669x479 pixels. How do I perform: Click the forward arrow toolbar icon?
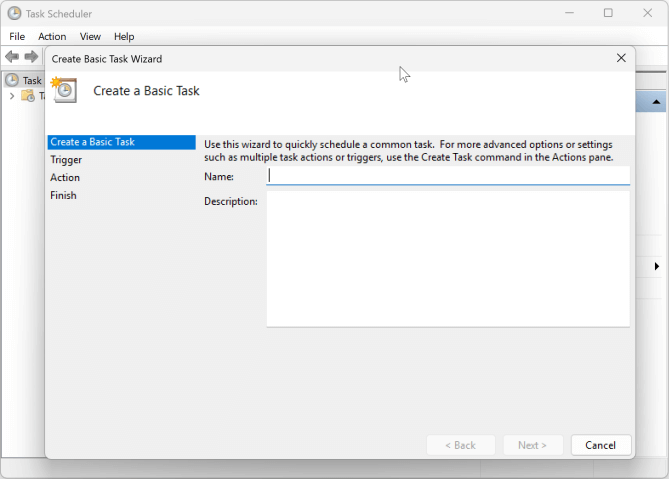point(31,57)
